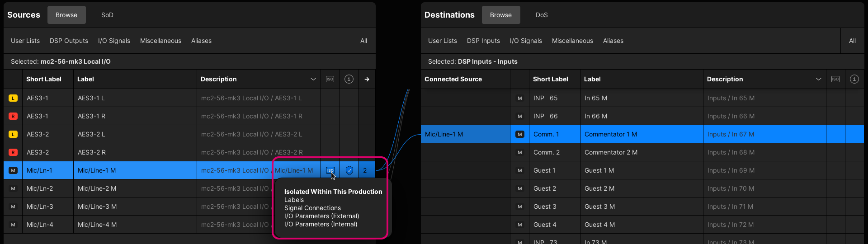The image size is (868, 244).
Task: Click the ISO icon on Mic/Ln-1 row
Action: click(x=330, y=170)
